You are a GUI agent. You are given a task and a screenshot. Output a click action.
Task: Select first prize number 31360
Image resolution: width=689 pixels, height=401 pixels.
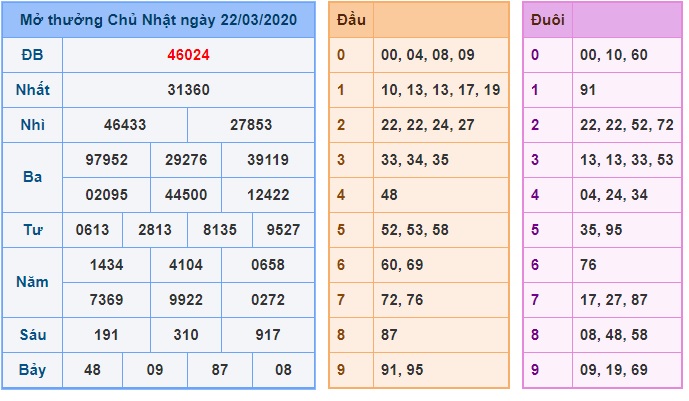(189, 90)
